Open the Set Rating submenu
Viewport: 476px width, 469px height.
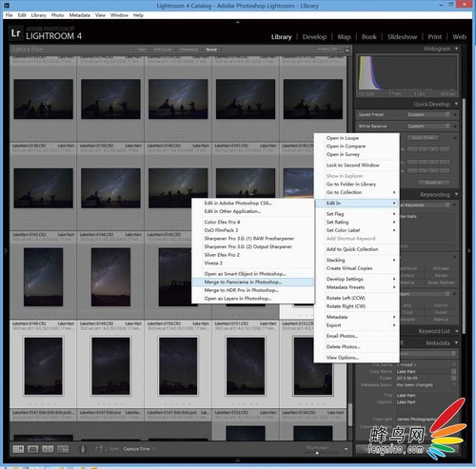point(356,222)
